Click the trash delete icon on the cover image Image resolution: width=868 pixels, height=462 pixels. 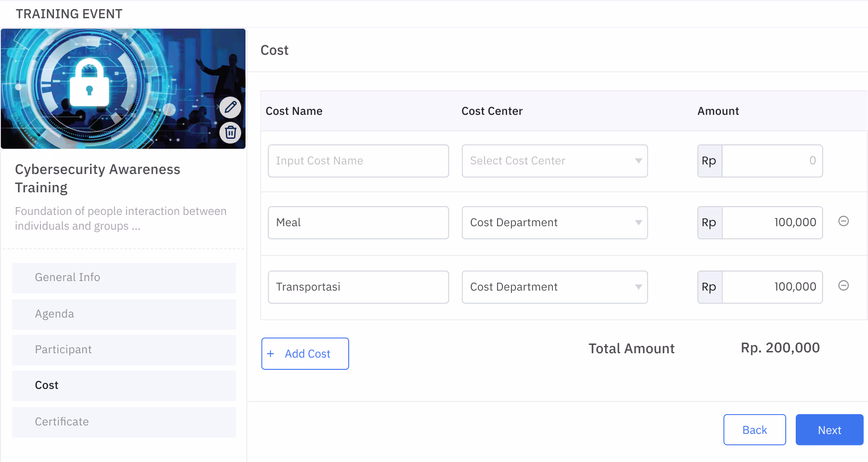pyautogui.click(x=230, y=132)
